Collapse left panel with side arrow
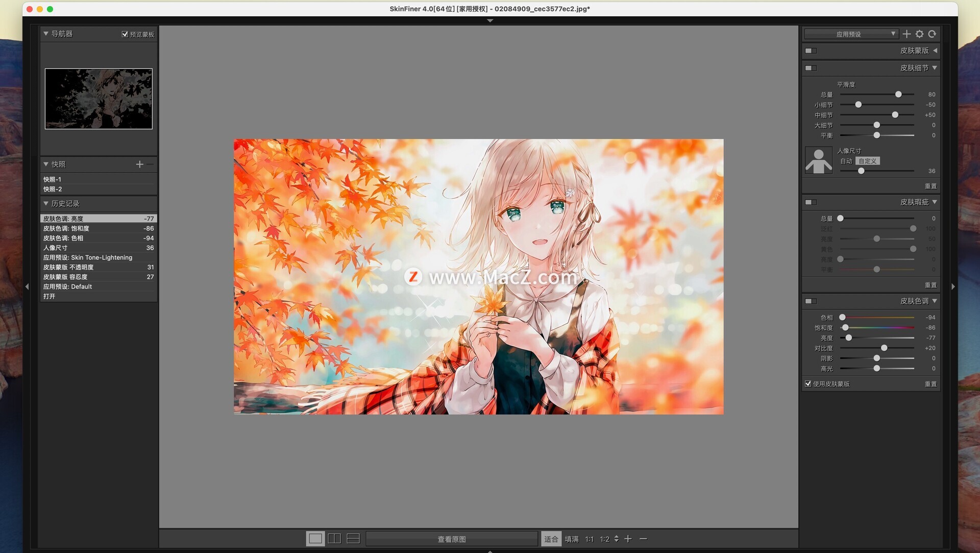980x553 pixels. point(27,287)
